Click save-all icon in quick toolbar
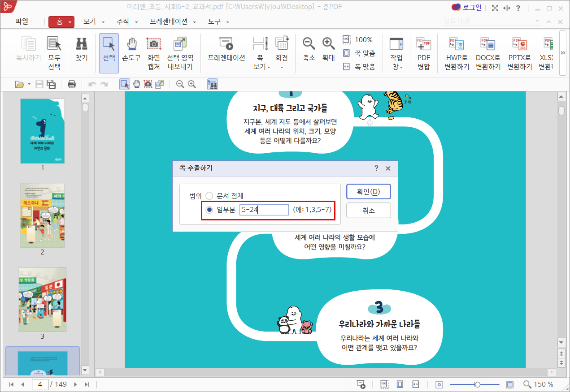The image size is (570, 392). tap(51, 84)
